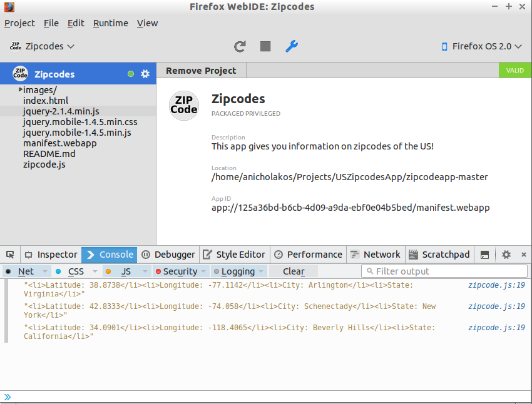The height and width of the screenshot is (404, 532).
Task: Close the developer toolbox with the X
Action: (x=523, y=255)
